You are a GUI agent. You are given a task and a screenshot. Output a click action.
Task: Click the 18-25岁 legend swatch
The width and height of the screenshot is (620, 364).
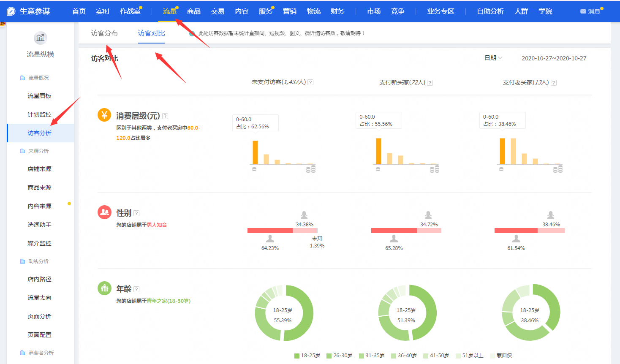(x=297, y=356)
